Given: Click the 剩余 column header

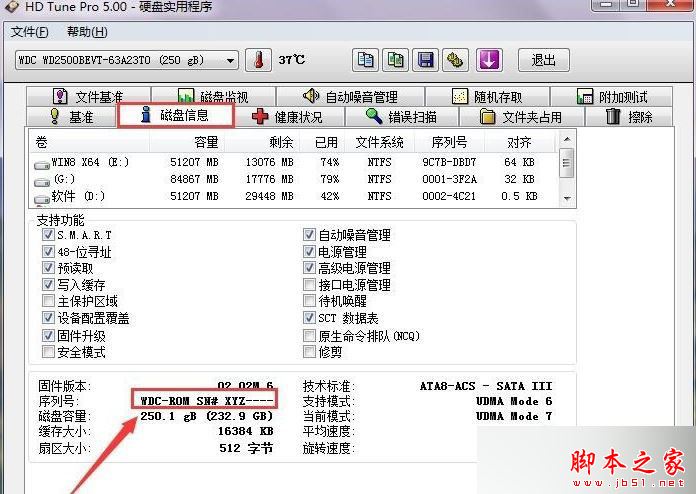Looking at the screenshot, I should (x=263, y=142).
